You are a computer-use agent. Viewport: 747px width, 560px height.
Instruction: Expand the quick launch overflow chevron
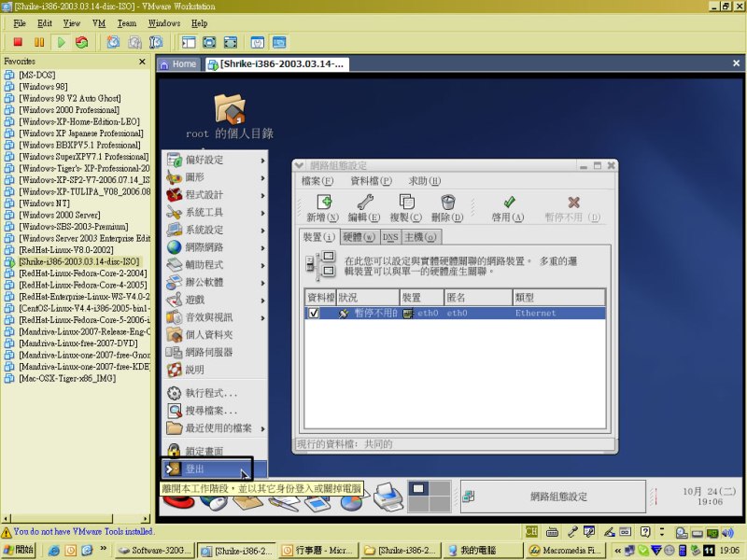tap(103, 549)
